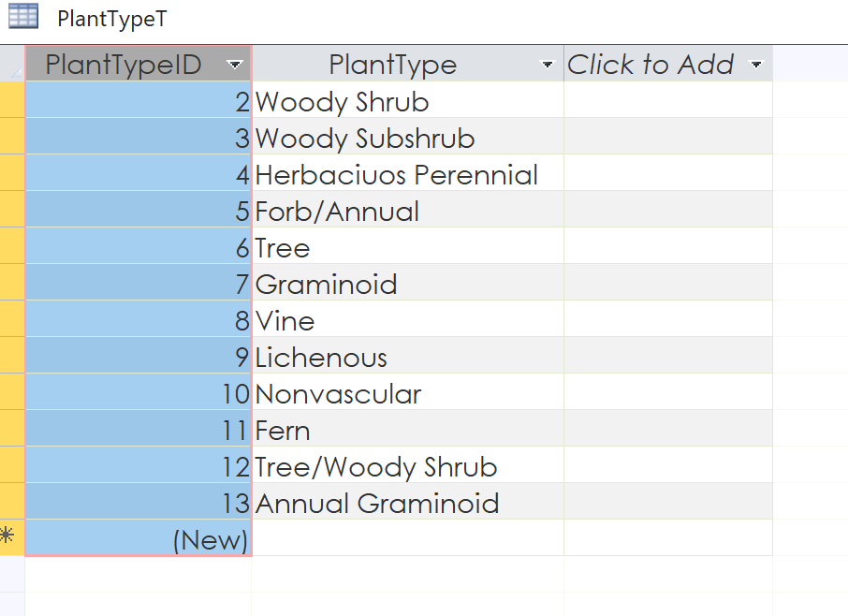The image size is (848, 616).
Task: Click the Lichenous plant type cell
Action: coord(408,355)
